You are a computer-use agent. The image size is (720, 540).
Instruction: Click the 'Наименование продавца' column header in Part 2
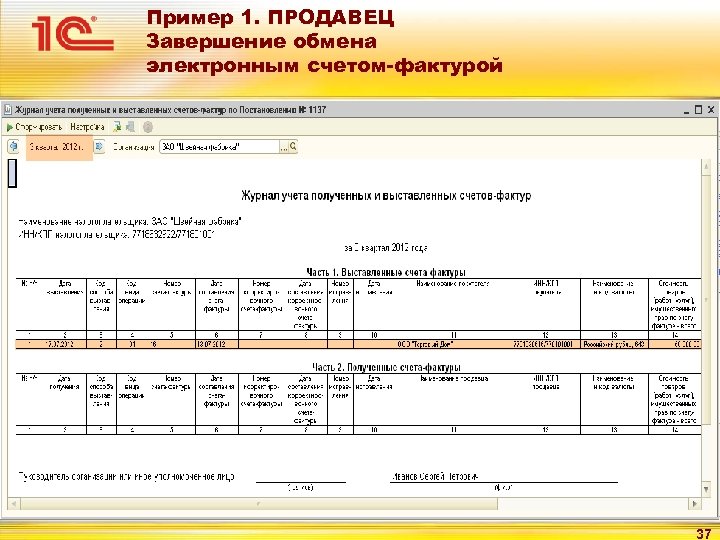[x=454, y=379]
